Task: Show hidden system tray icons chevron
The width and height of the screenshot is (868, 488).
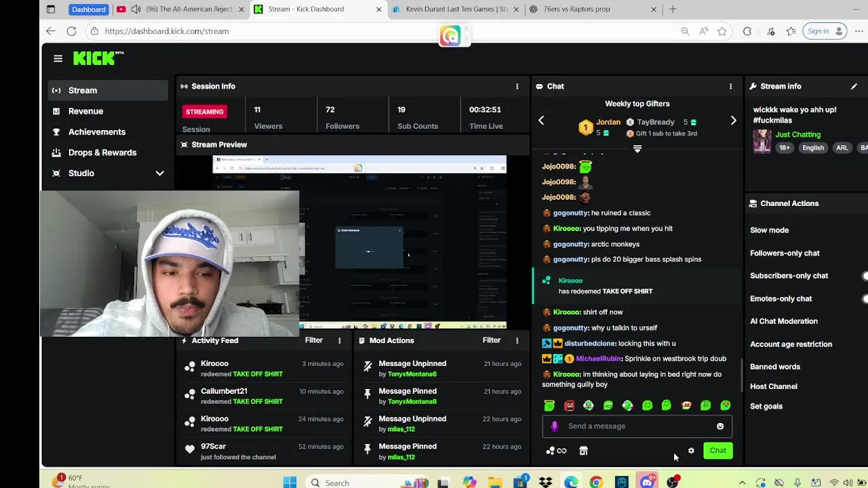Action: [742, 483]
